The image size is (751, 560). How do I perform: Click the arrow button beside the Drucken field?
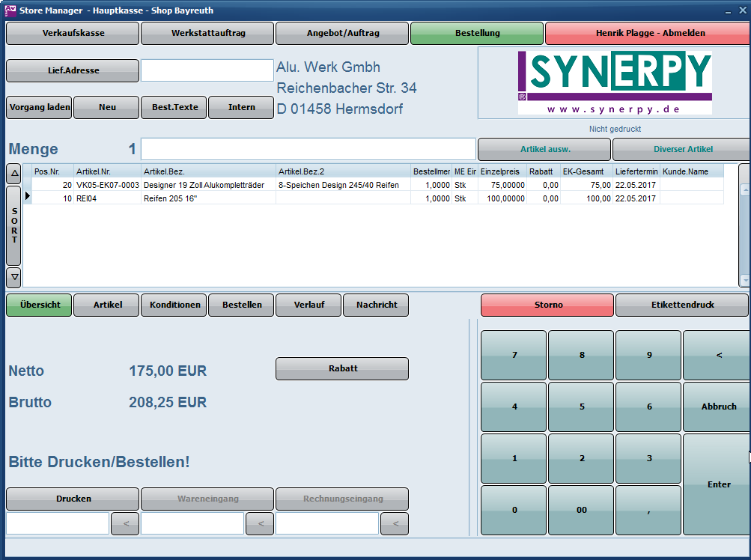pyautogui.click(x=125, y=524)
